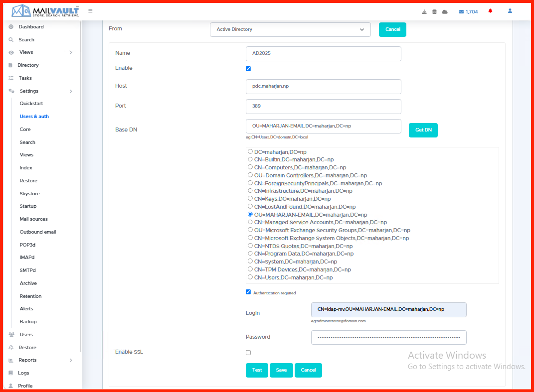This screenshot has height=392, width=534.
Task: Click the Search magnifier sidebar icon
Action: 11,39
